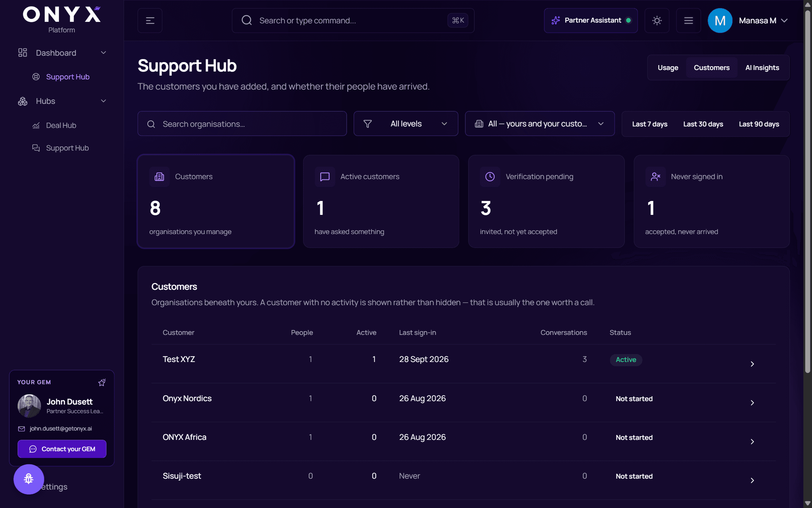This screenshot has height=508, width=812.
Task: Click the filter funnel icon in levels dropdown
Action: click(x=368, y=124)
